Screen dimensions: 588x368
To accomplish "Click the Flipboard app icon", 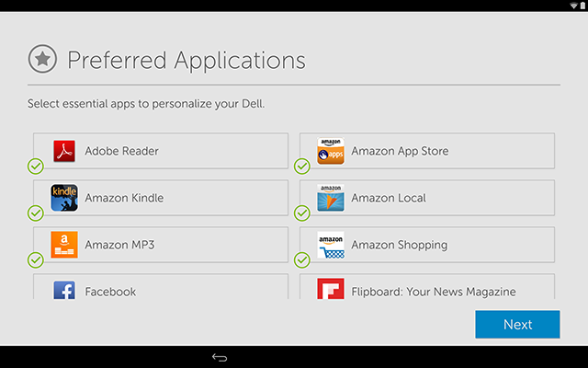I will (x=331, y=289).
